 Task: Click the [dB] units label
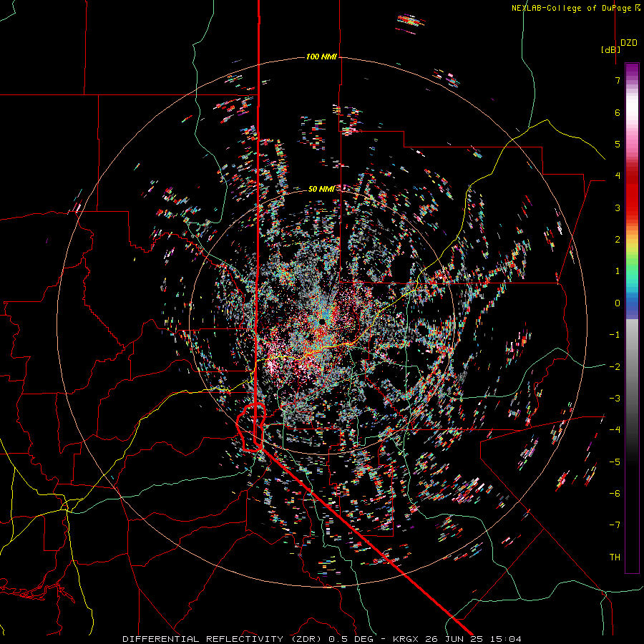coord(611,49)
